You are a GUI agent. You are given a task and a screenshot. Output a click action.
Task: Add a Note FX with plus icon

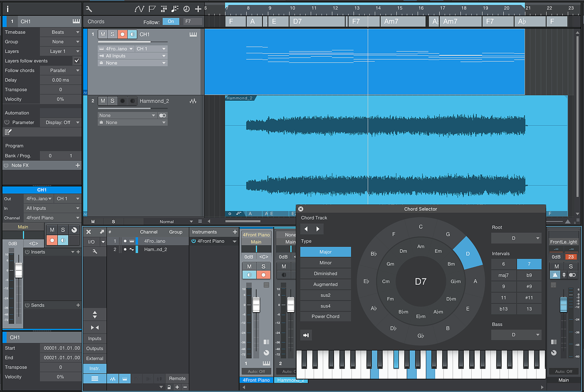click(77, 165)
